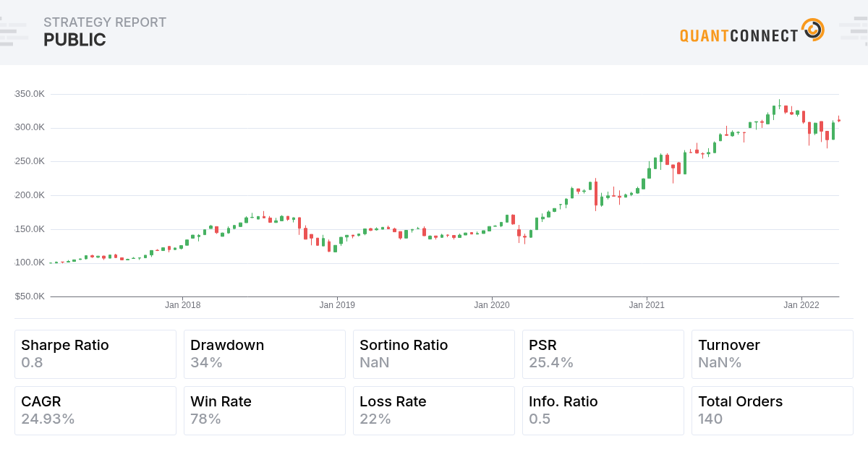Click the 300.0K y-axis label

(30, 127)
